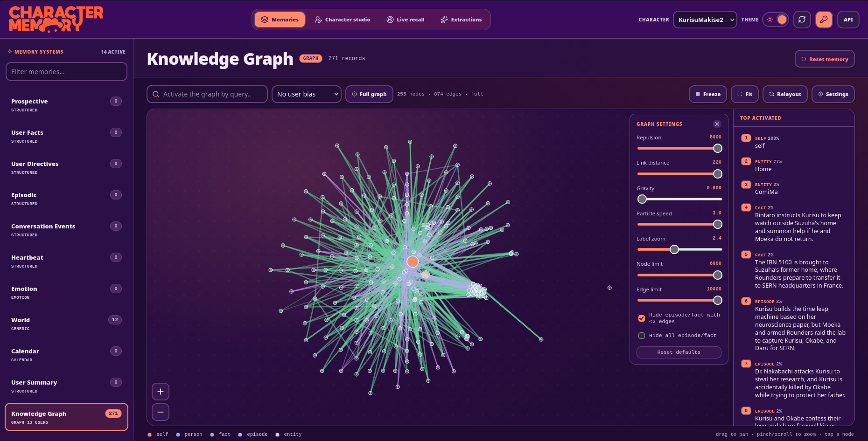Open the API button
Screen dimensions: 868x441
tap(848, 20)
